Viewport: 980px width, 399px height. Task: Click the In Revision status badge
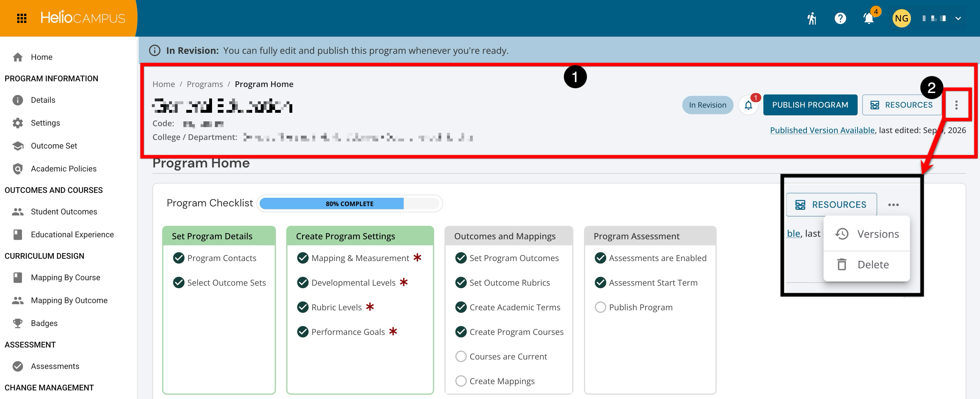707,105
